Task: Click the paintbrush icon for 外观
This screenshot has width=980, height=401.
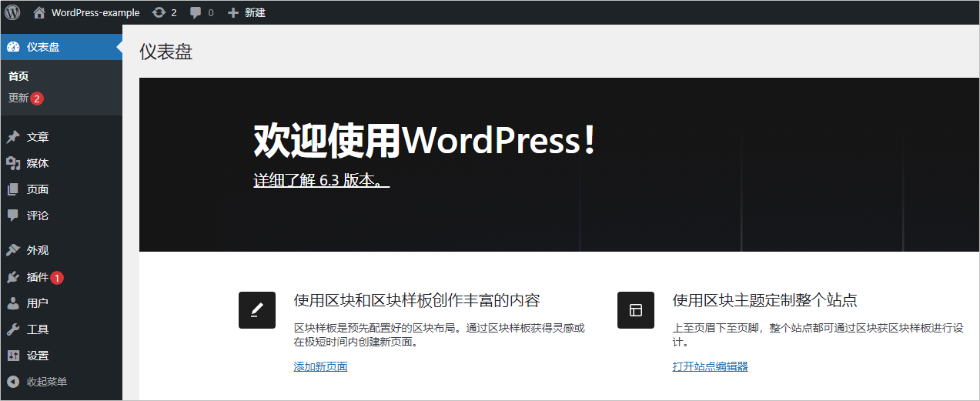Action: [x=13, y=250]
